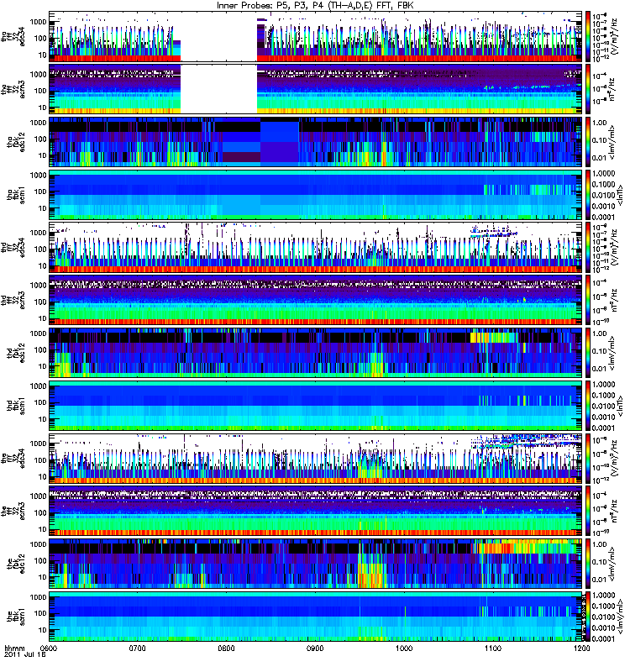Click the color bar of thd fff scm3 panel
Image resolution: width=630 pixels, height=672 pixels.
(587, 300)
